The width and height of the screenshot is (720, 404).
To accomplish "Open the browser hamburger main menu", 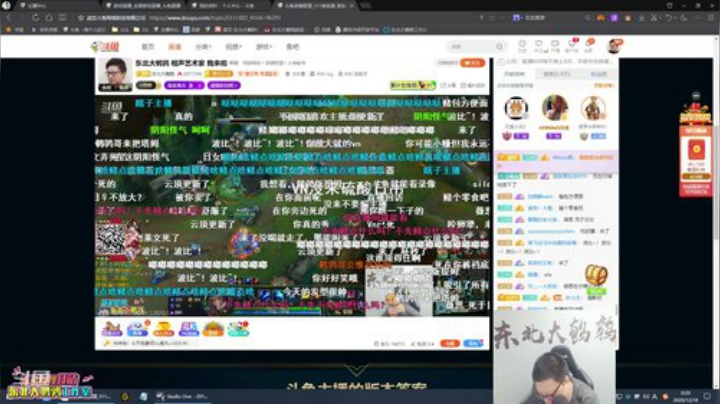I will coord(711,17).
